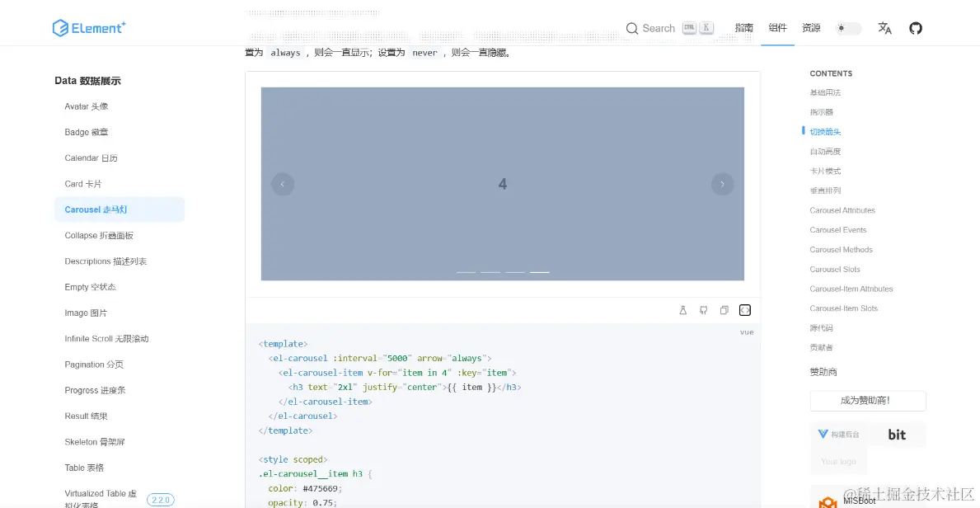Jump to Carousel-Item Slots in contents
Screen dimensions: 980x508
[x=844, y=308]
